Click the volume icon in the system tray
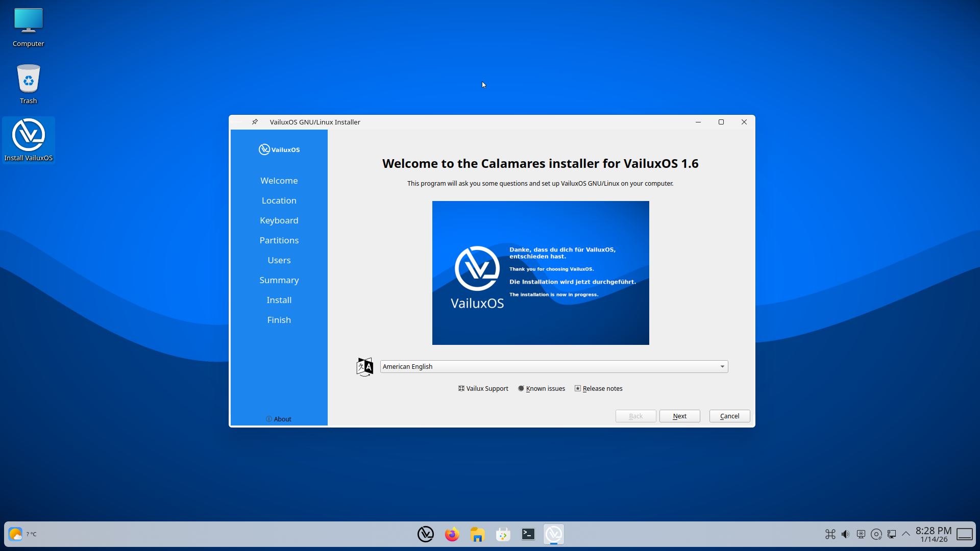 pos(845,534)
